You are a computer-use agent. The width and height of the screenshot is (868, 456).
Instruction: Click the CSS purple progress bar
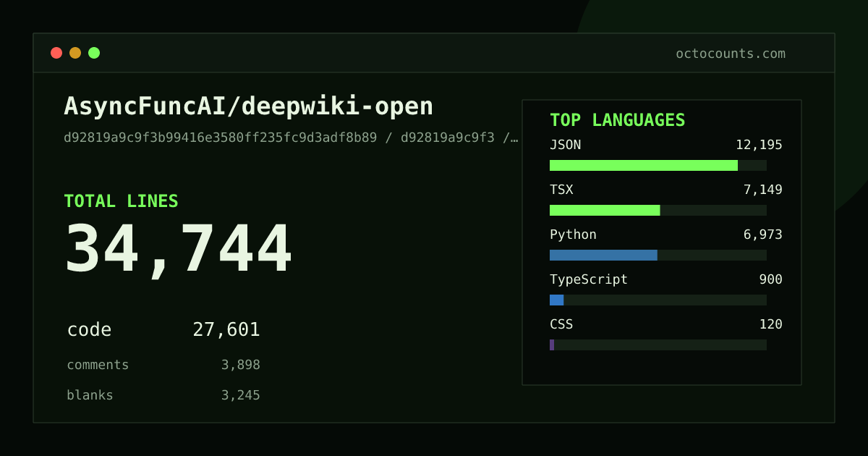tap(552, 345)
